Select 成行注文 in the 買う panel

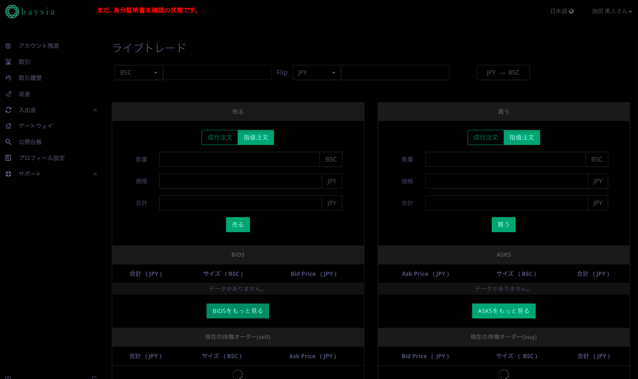485,138
